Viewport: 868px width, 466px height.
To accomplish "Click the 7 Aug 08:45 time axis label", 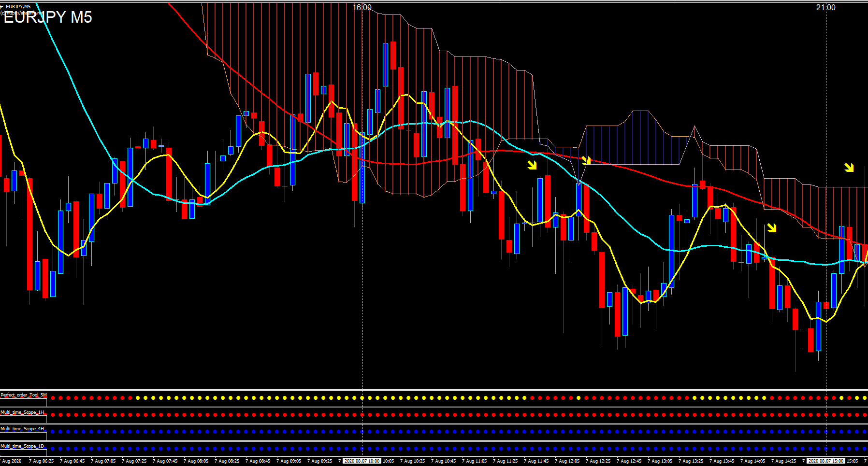I will pos(258,461).
